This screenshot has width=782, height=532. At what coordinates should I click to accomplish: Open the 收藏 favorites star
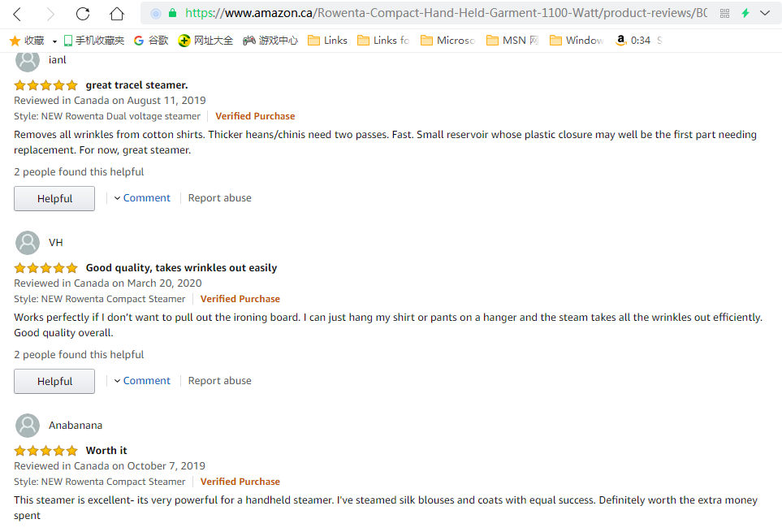[27, 40]
